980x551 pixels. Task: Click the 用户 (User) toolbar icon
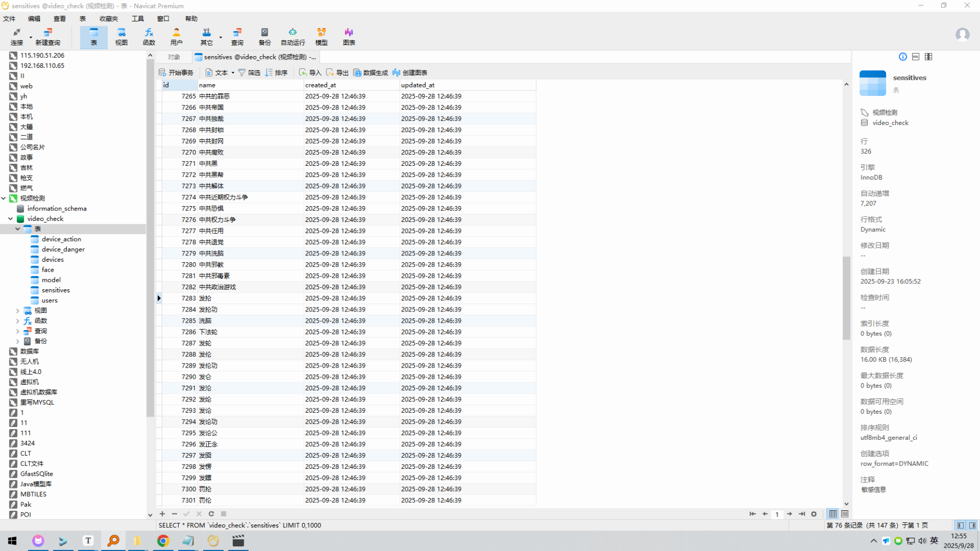click(x=176, y=37)
